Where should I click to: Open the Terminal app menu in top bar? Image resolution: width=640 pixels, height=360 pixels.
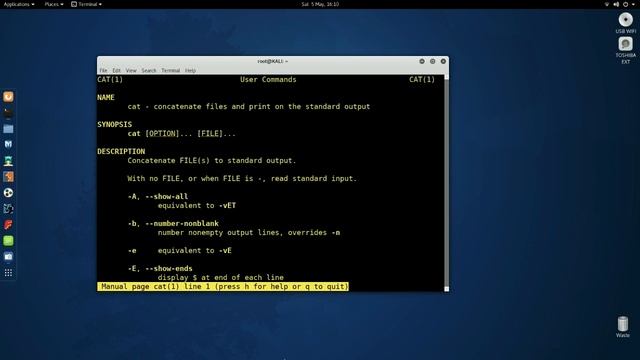(x=86, y=4)
